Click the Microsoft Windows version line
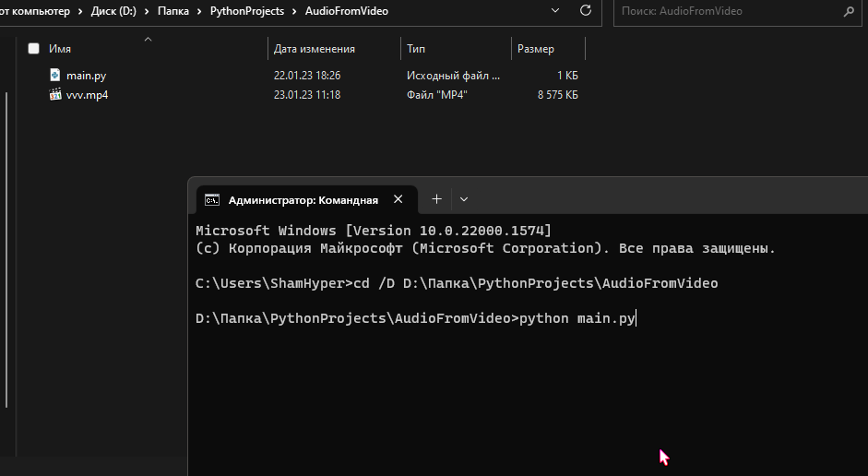868x476 pixels. coord(374,231)
